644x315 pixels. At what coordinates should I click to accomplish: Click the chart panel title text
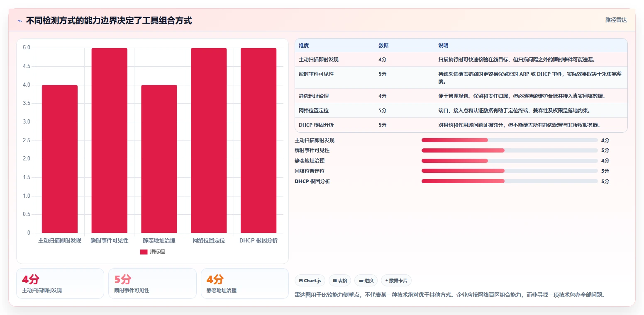click(109, 21)
